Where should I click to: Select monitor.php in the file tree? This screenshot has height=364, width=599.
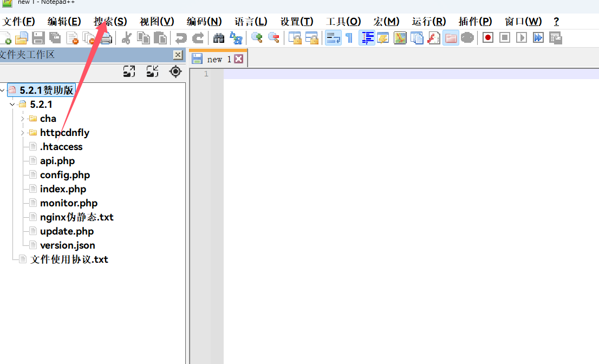[x=69, y=203]
